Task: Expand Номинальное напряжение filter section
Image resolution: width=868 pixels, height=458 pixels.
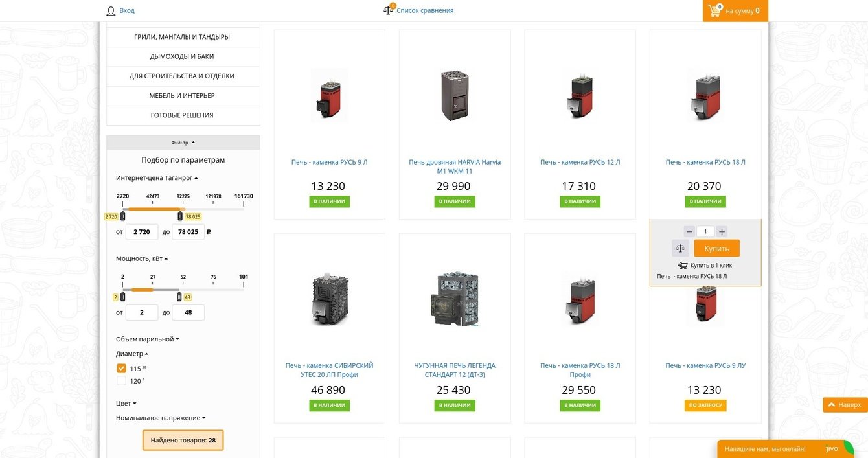Action: click(161, 418)
